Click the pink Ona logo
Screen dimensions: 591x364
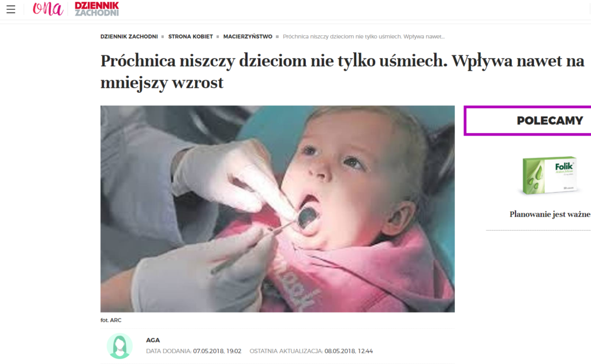tap(47, 9)
